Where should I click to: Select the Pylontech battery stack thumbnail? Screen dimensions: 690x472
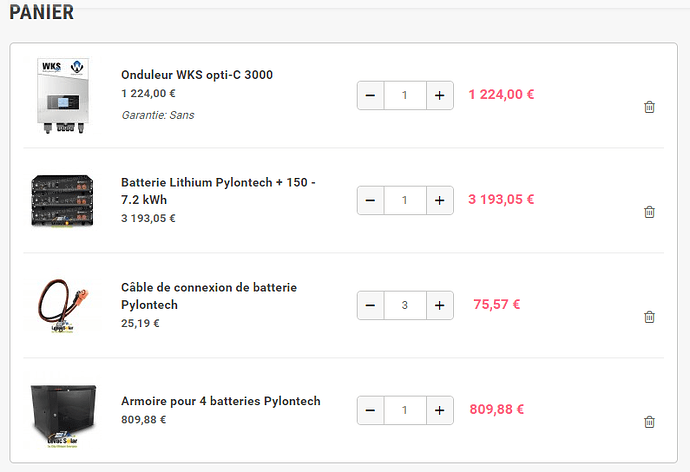click(x=62, y=201)
